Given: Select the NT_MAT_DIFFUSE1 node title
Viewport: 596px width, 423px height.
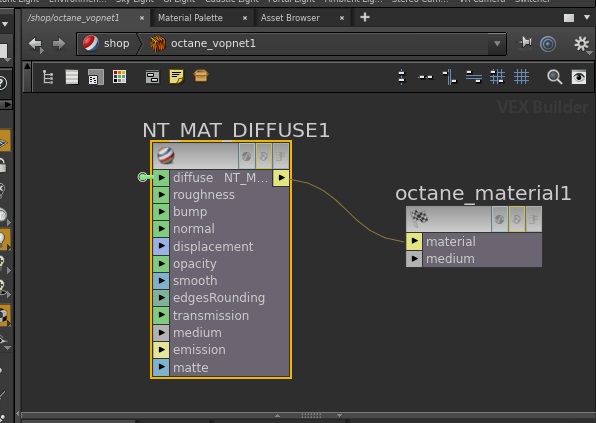Looking at the screenshot, I should click(x=236, y=130).
